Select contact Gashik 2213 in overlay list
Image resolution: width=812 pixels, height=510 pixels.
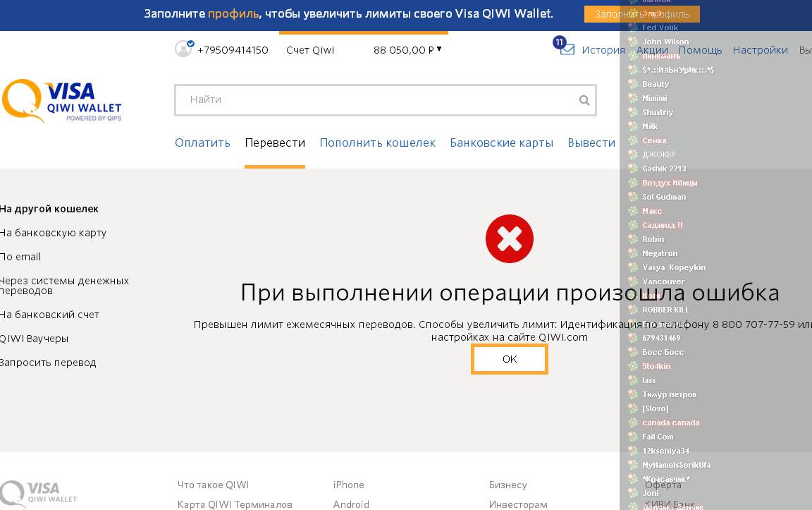[x=664, y=169]
